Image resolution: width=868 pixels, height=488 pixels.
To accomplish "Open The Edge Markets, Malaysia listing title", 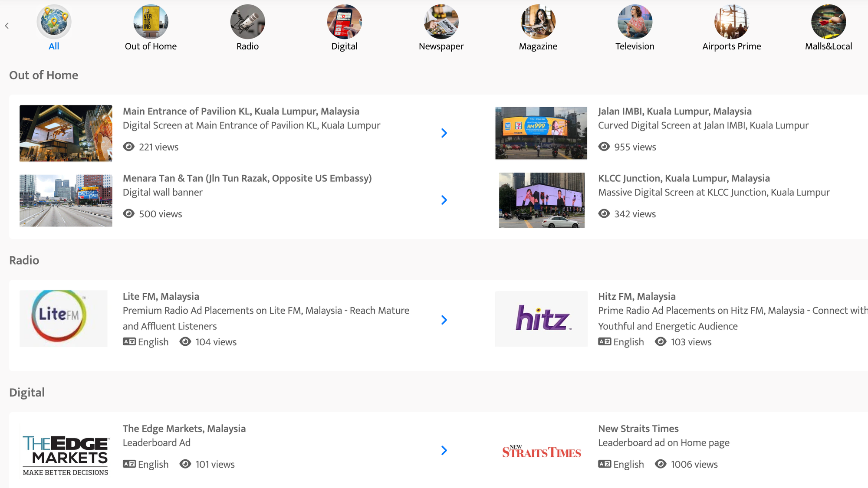I will (x=184, y=429).
